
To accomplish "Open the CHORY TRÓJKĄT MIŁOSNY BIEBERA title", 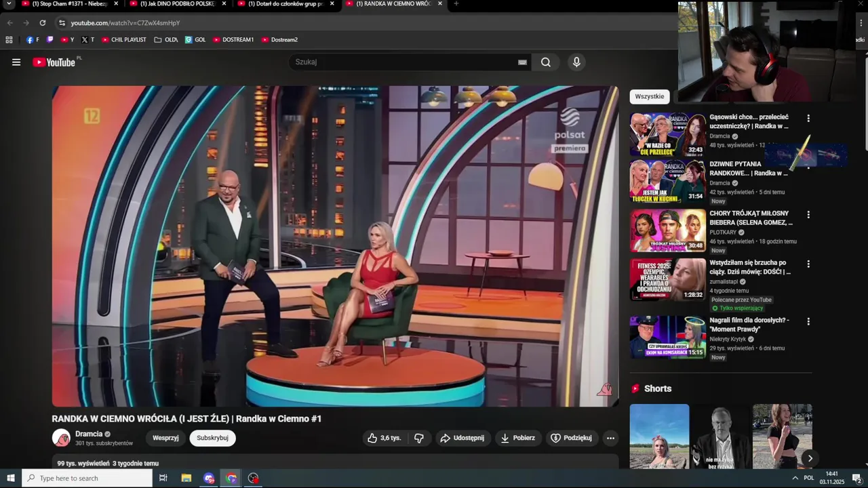I will (751, 218).
